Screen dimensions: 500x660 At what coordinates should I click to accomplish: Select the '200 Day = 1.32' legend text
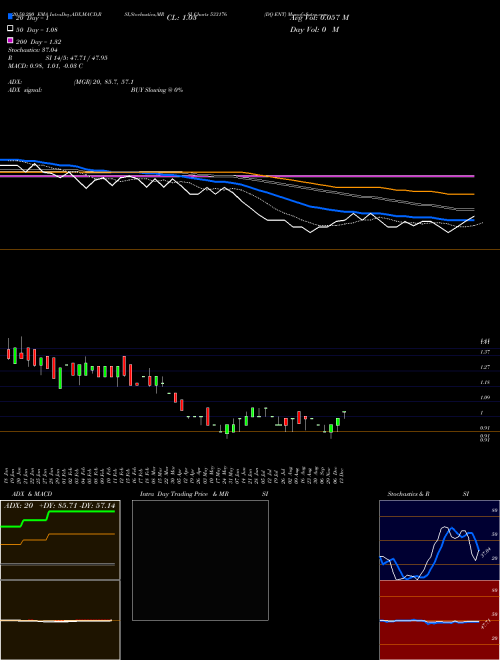point(38,42)
